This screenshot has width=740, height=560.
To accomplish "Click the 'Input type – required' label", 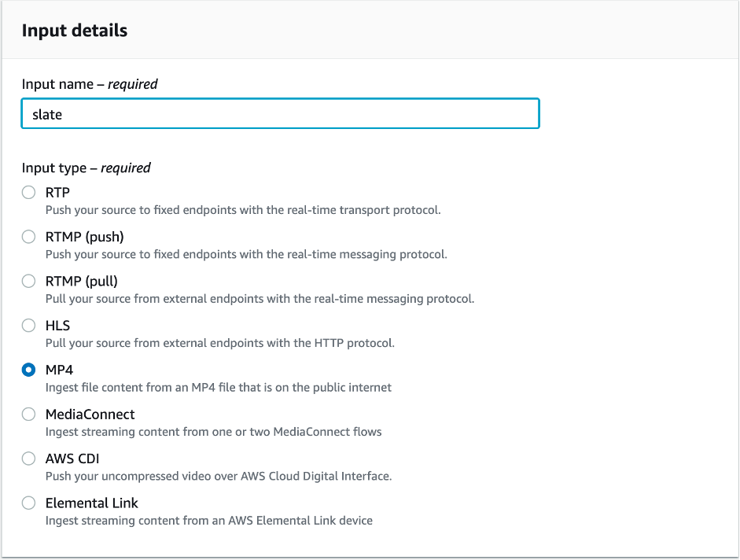I will click(x=87, y=168).
